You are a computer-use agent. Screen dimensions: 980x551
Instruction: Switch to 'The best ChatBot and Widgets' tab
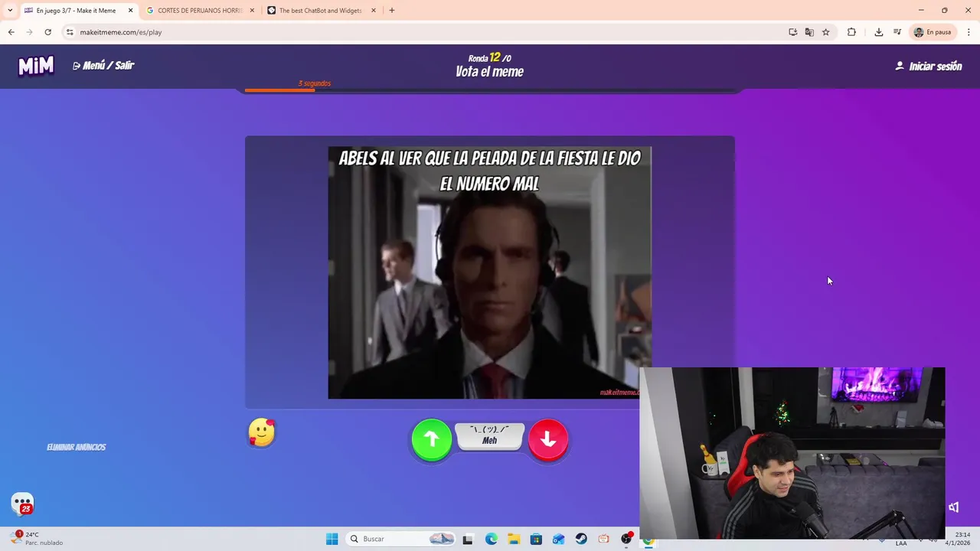[x=321, y=11]
